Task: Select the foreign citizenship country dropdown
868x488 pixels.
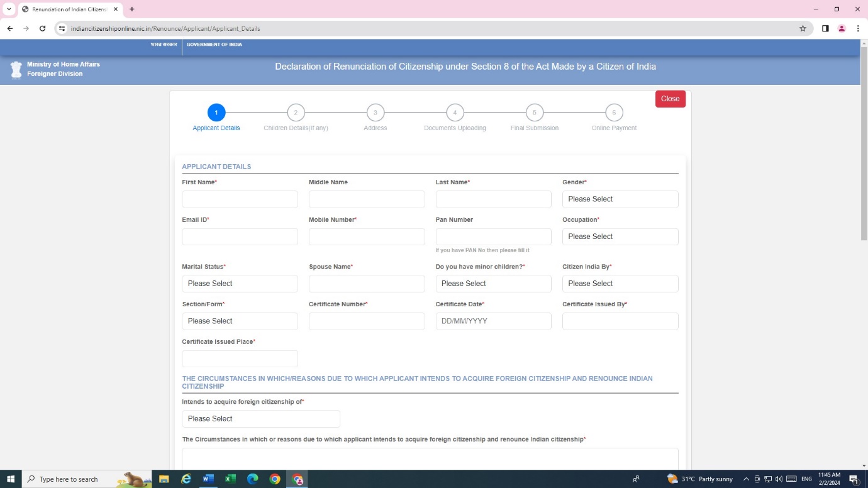Action: (x=260, y=419)
